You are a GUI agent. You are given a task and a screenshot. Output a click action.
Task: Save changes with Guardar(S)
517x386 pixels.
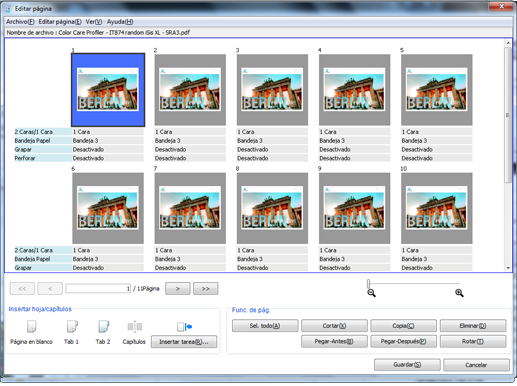click(407, 365)
